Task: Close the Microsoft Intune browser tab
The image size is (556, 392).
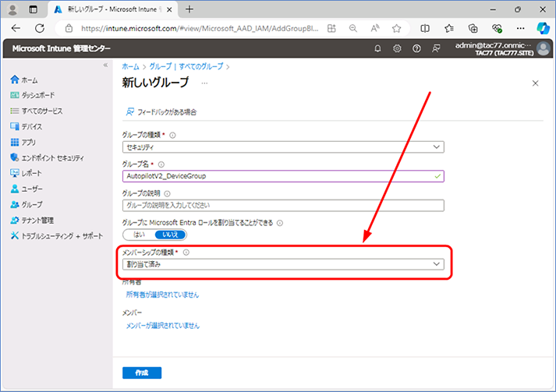Action: click(x=169, y=9)
